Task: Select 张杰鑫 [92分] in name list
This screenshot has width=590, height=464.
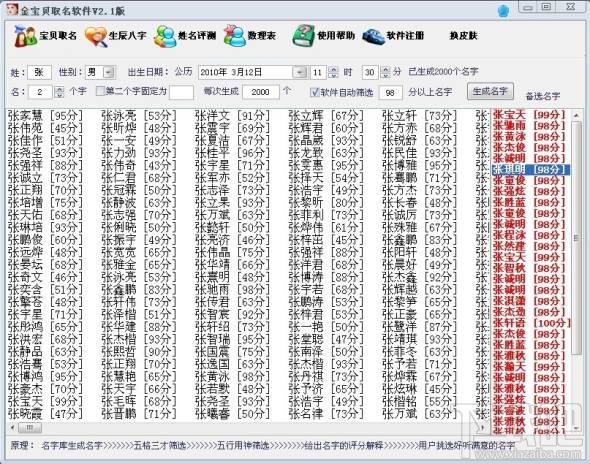Action: (x=419, y=277)
